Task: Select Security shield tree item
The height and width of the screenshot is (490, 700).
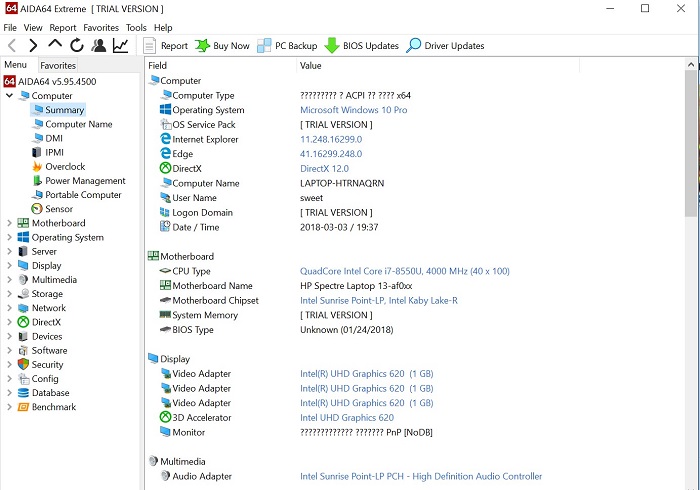Action: click(x=40, y=365)
